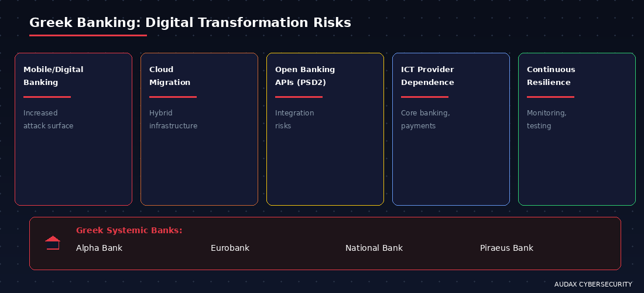Click the Piraeus Bank label
The height and width of the screenshot is (293, 644).
[x=506, y=248]
